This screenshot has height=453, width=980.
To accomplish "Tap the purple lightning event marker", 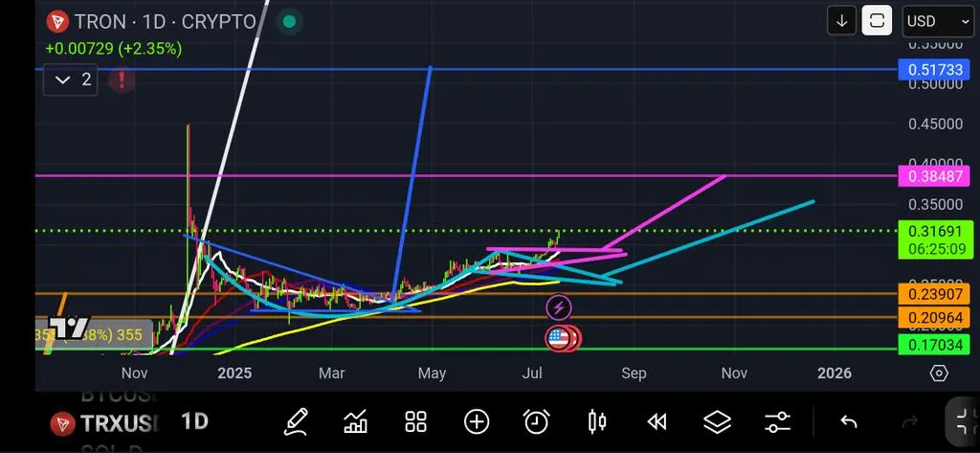I will point(559,307).
